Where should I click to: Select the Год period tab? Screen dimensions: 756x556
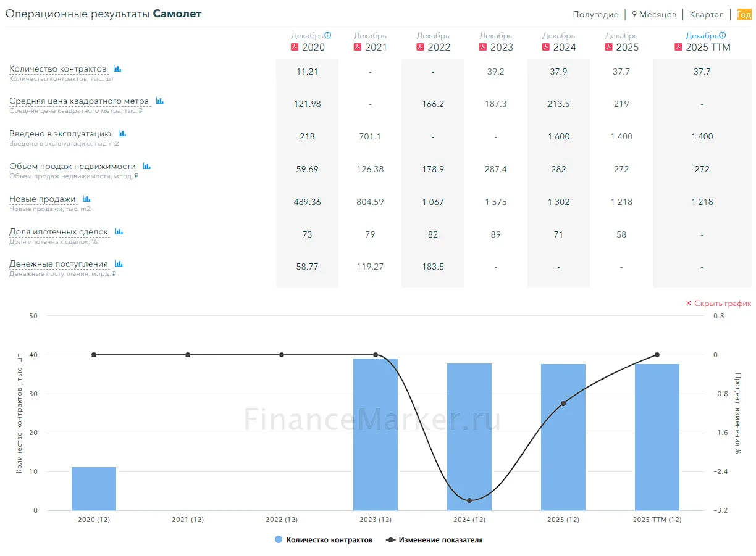(x=744, y=14)
